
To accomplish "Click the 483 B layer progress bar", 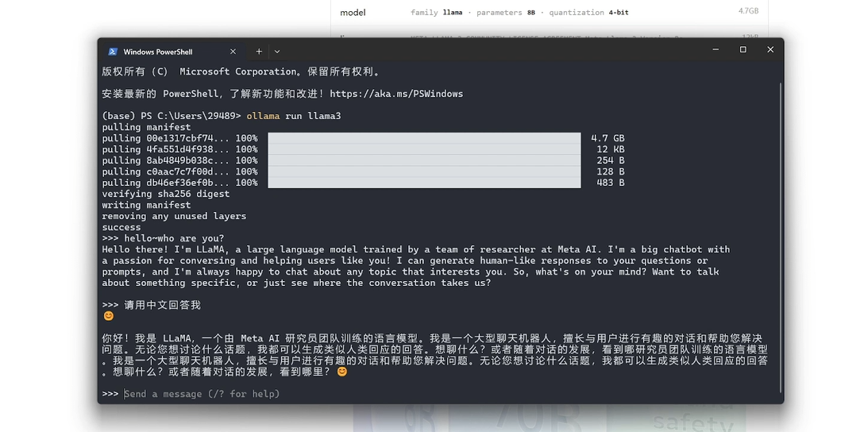I will (x=424, y=183).
